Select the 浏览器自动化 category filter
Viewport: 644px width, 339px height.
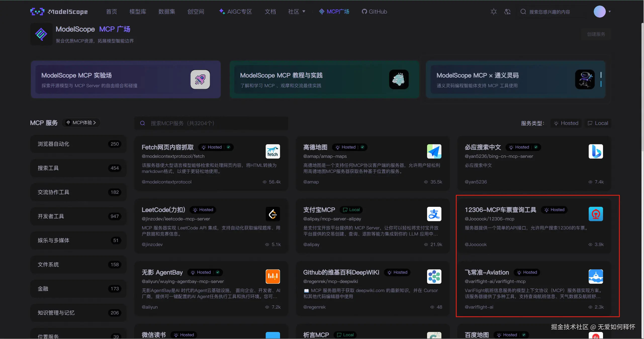[x=78, y=144]
